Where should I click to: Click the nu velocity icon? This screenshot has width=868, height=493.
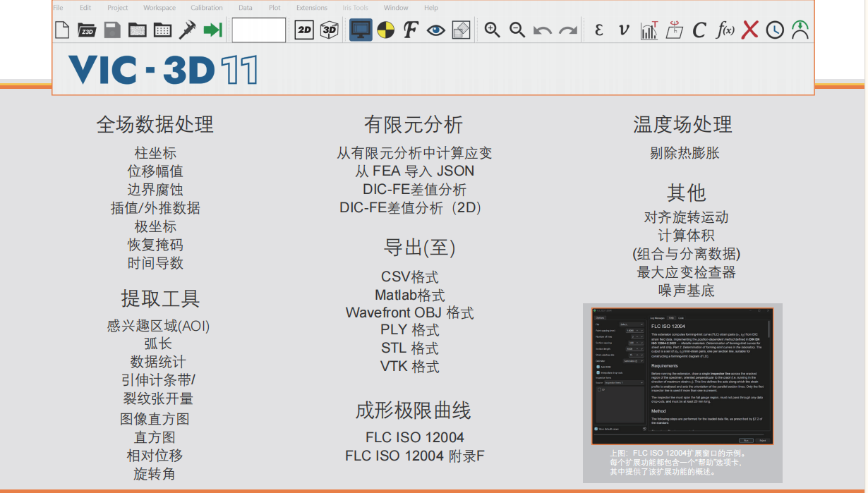(623, 30)
